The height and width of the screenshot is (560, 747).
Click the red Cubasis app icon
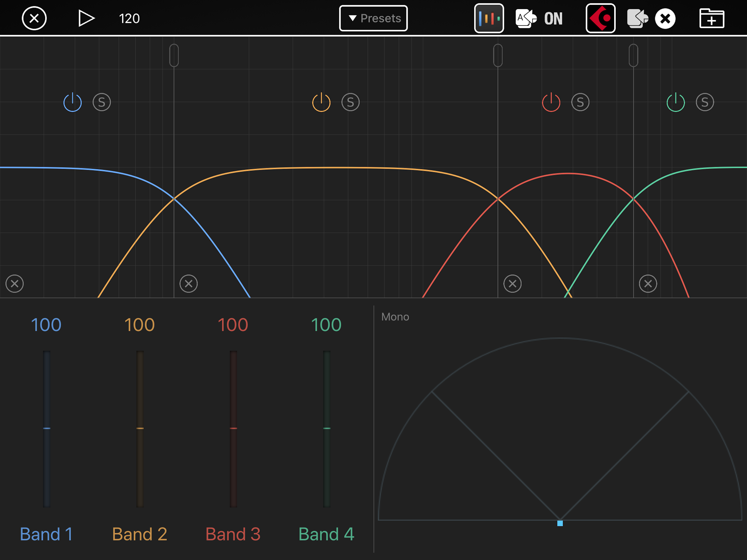pyautogui.click(x=600, y=18)
